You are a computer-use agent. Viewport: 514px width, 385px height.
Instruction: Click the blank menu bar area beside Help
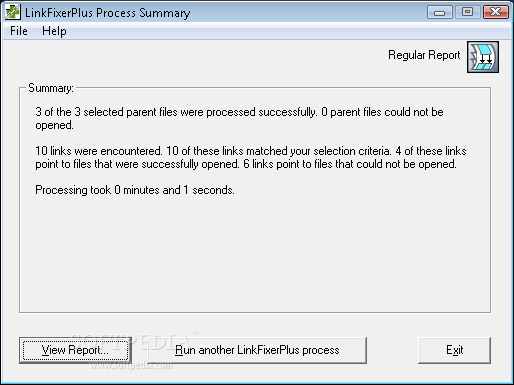(x=287, y=31)
